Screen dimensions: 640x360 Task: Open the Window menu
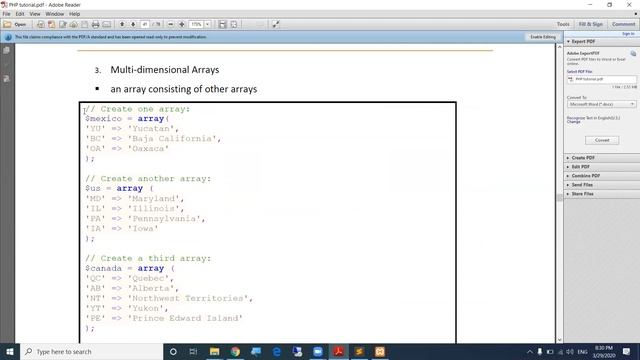[x=55, y=14]
